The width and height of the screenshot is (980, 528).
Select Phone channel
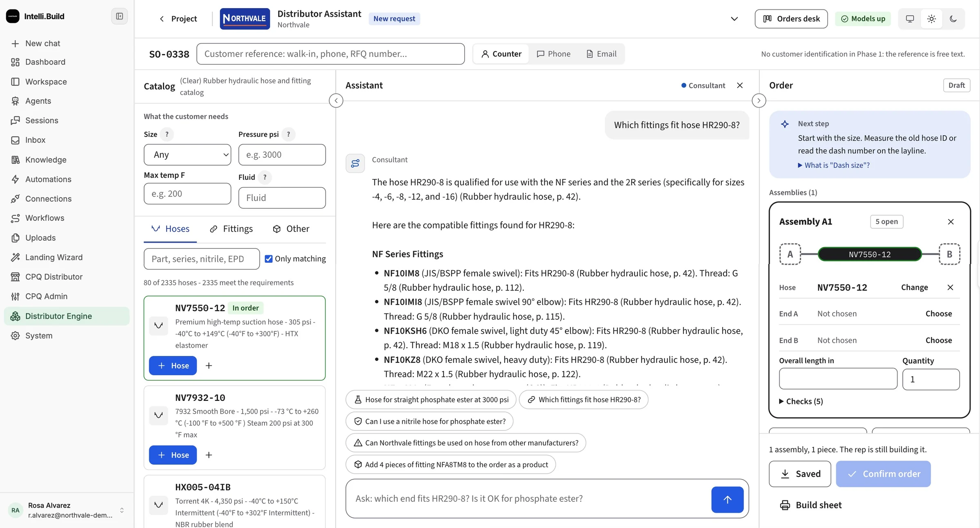coord(553,54)
